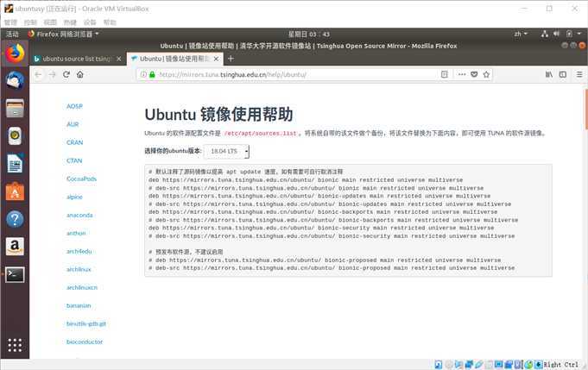Open the arch4edu mirror help link
The height and width of the screenshot is (370, 588).
pos(79,251)
